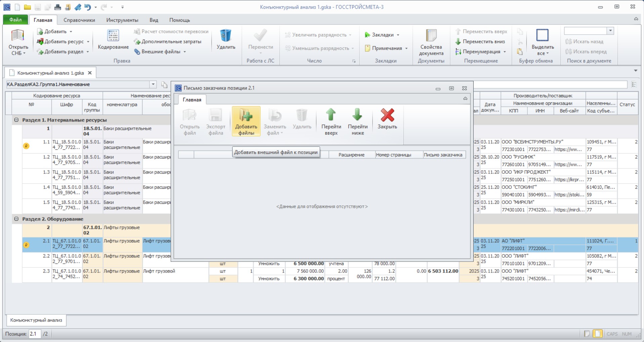This screenshot has width=644, height=342.
Task: Collapse Раздел 2. Оборудование section
Action: tap(16, 219)
